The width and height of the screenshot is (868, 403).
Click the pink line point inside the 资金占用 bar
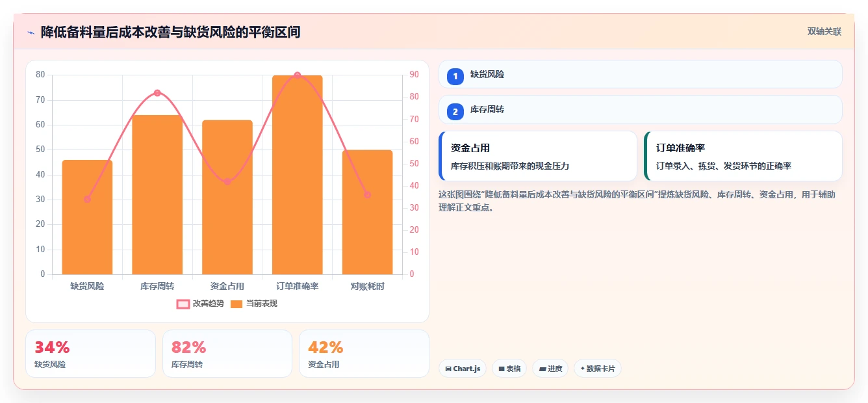tap(227, 181)
